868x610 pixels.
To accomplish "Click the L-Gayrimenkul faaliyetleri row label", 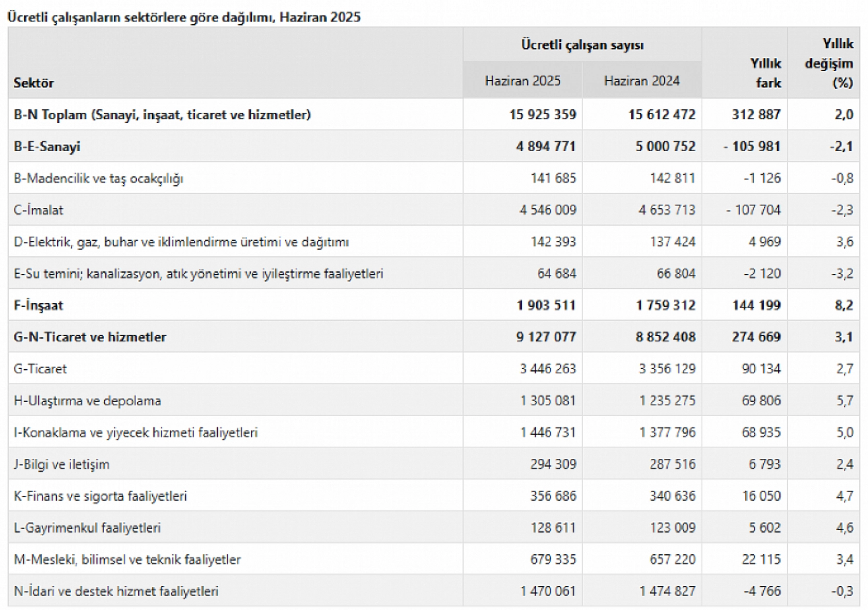I will (x=87, y=527).
